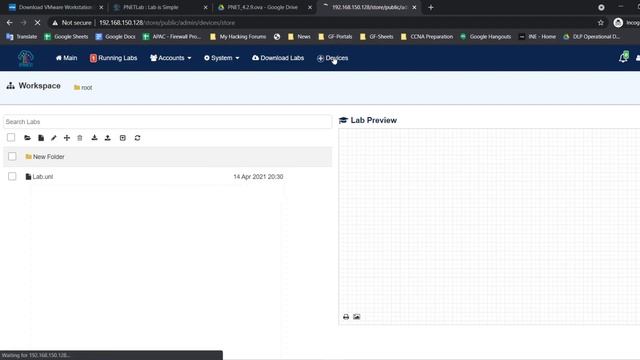
Task: Switch to PNETLab Lab is Simple tab
Action: tap(151, 7)
